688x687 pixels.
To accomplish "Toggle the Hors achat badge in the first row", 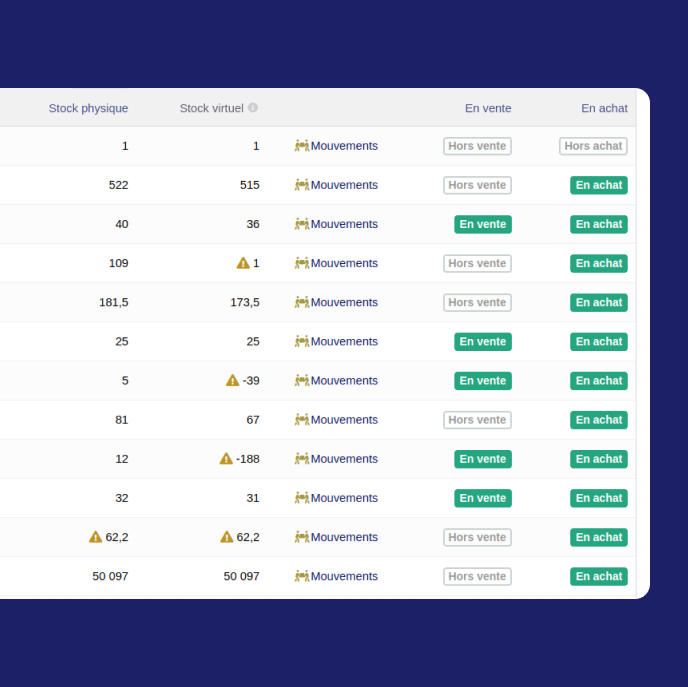I will pos(593,146).
